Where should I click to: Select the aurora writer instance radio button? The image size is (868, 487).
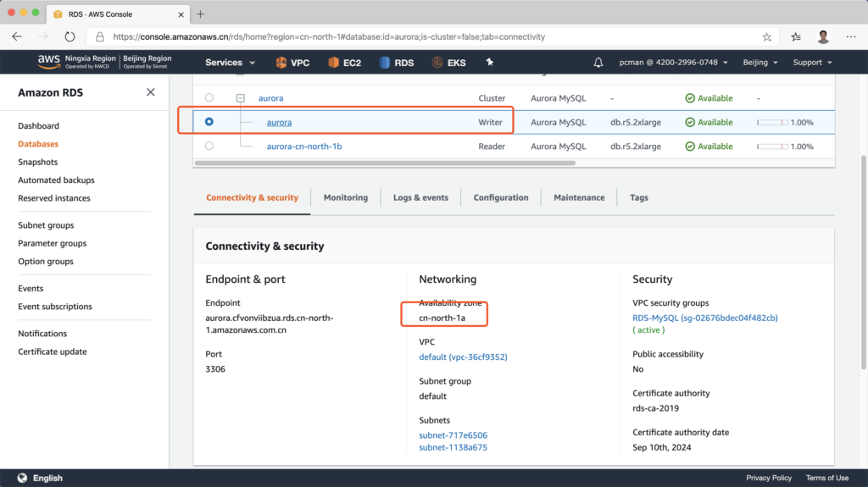[x=209, y=122]
